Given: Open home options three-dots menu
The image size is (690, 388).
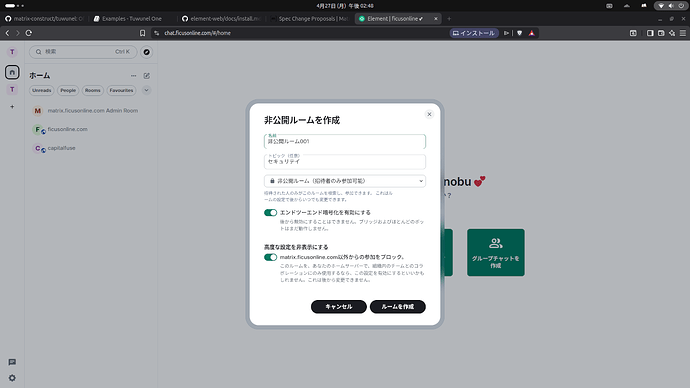Looking at the screenshot, I should click(x=133, y=76).
